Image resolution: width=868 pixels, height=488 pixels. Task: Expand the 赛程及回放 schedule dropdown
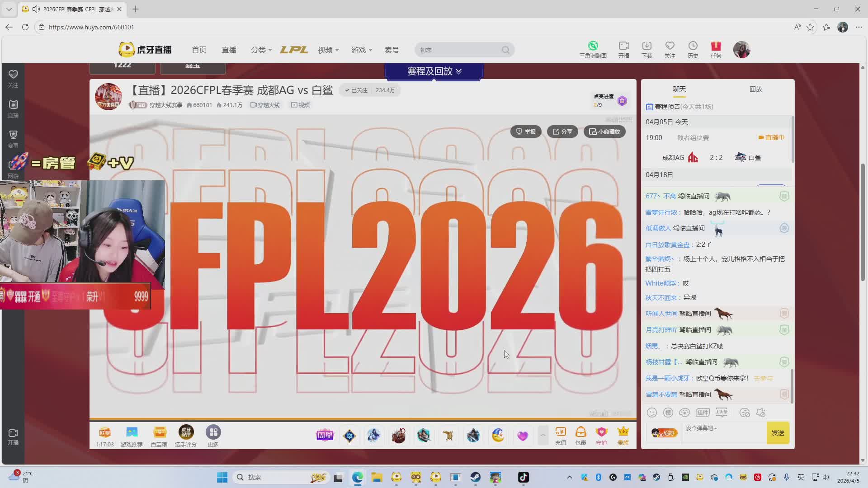click(434, 71)
